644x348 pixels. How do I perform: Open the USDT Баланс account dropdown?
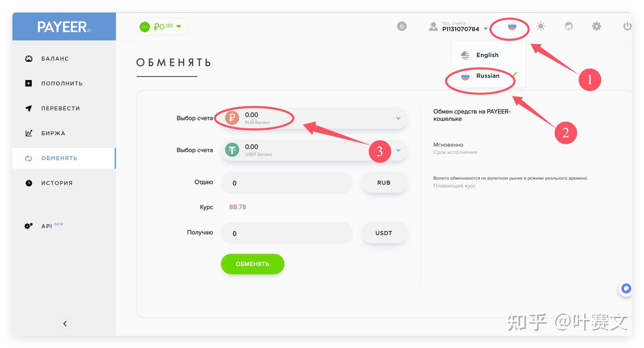coord(398,151)
